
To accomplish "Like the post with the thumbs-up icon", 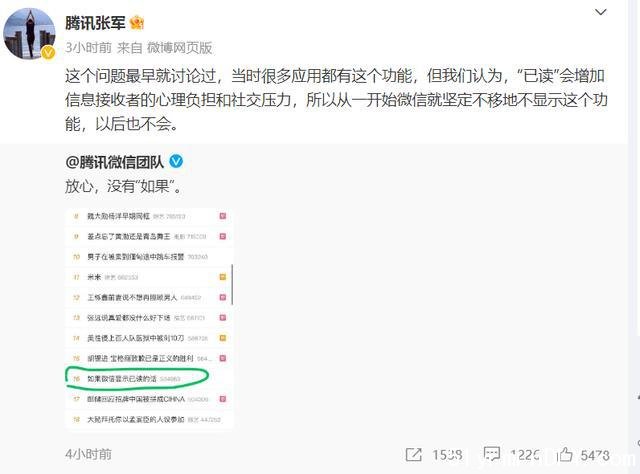I will pos(565,454).
